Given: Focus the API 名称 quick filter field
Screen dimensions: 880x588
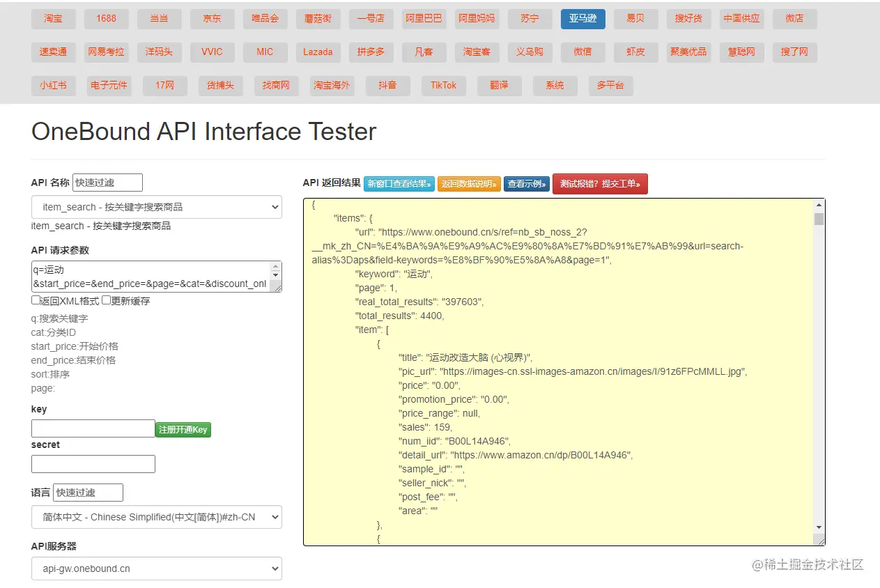Looking at the screenshot, I should point(107,183).
